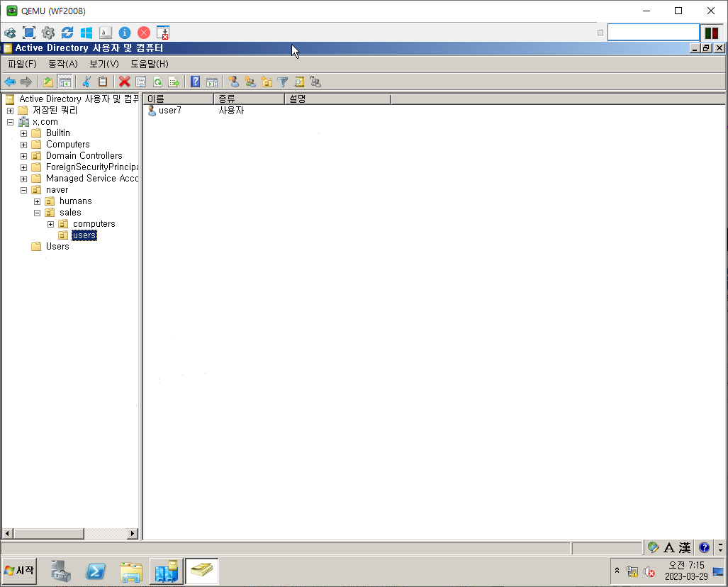The height and width of the screenshot is (587, 728).
Task: Expand the Computers container under x.com
Action: click(x=23, y=145)
